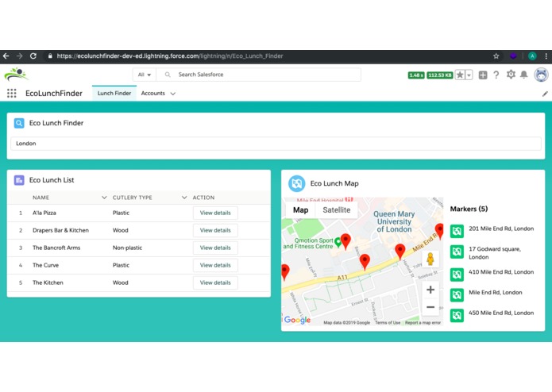Open the global actions plus icon
The width and height of the screenshot is (552, 392).
[x=483, y=75]
